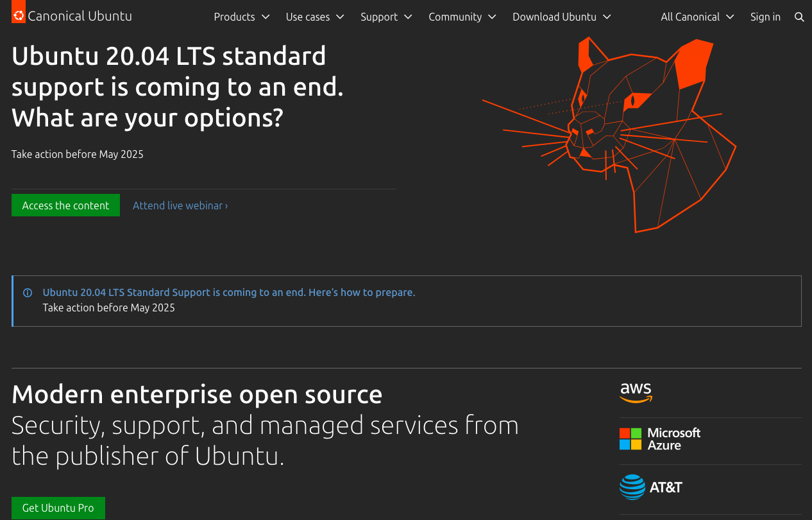Click the Microsoft Azure logo
This screenshot has width=812, height=520.
click(661, 439)
